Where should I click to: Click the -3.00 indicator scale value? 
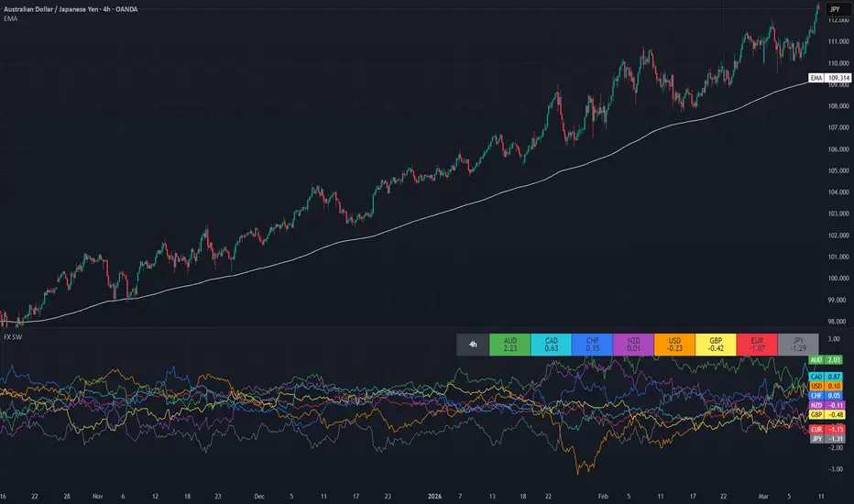coord(835,468)
